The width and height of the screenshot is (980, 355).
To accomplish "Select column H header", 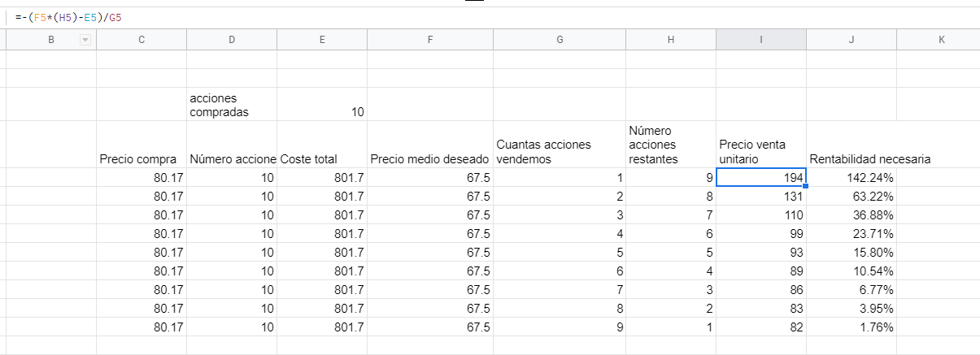I will [670, 40].
